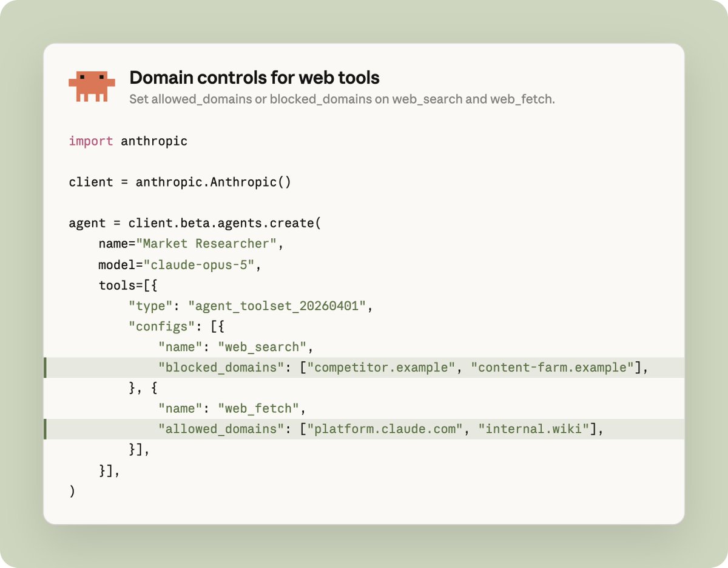728x568 pixels.
Task: Click the line "client = anthropic.Anthropic()"
Action: tap(180, 182)
